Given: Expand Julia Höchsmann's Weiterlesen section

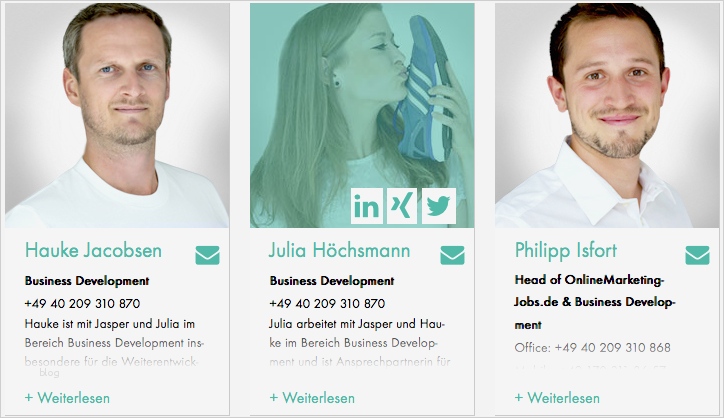Looking at the screenshot, I should pyautogui.click(x=312, y=398).
